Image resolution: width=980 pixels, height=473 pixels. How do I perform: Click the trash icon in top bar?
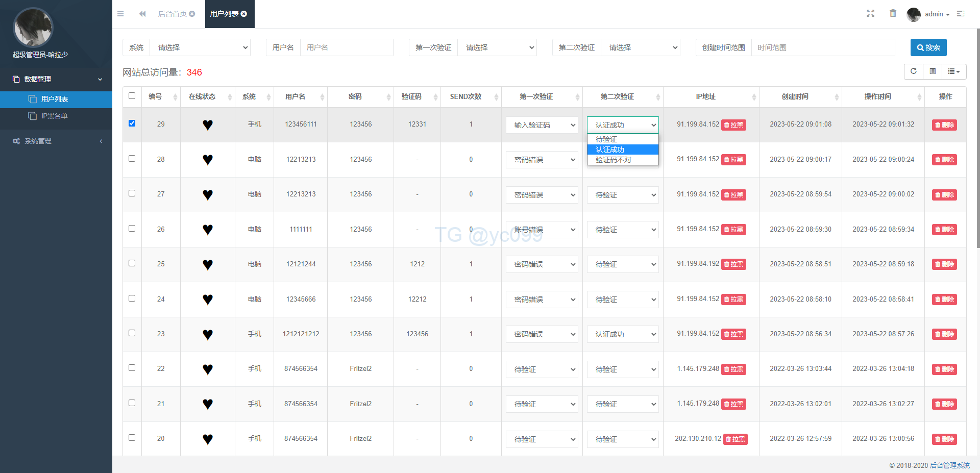pos(893,14)
